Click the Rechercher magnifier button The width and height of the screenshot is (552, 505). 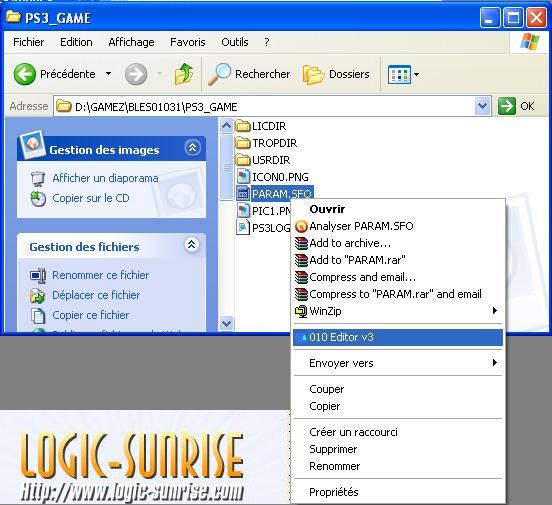(249, 74)
